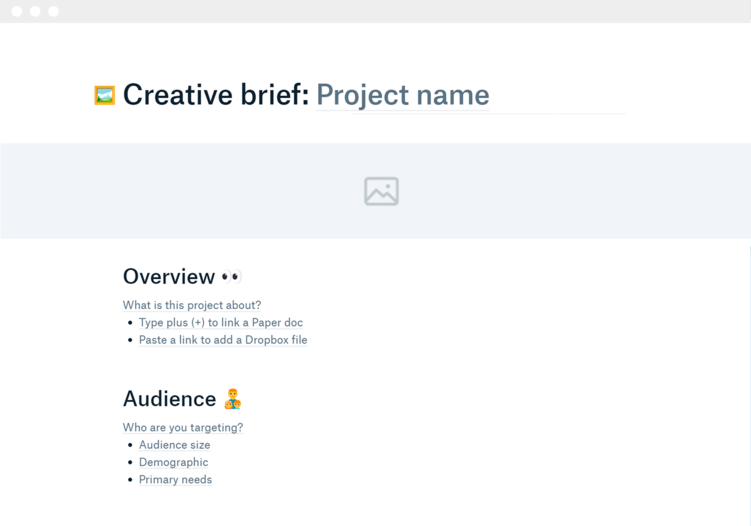Click the "Audience size" bullet text
751x526 pixels.
(174, 445)
